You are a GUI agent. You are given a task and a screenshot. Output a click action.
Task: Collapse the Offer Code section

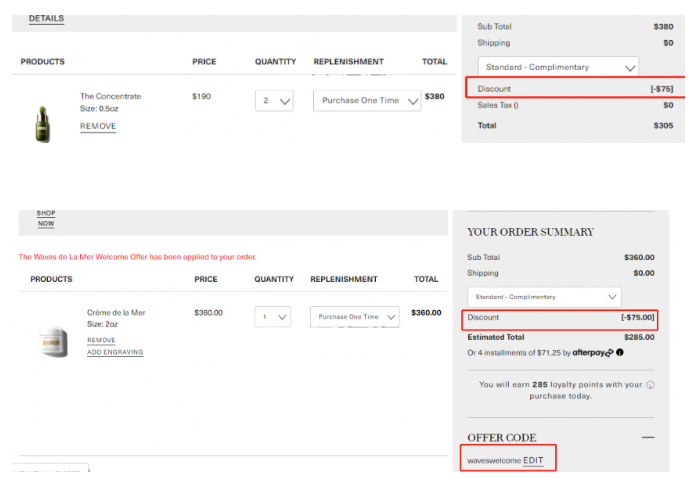pos(648,437)
